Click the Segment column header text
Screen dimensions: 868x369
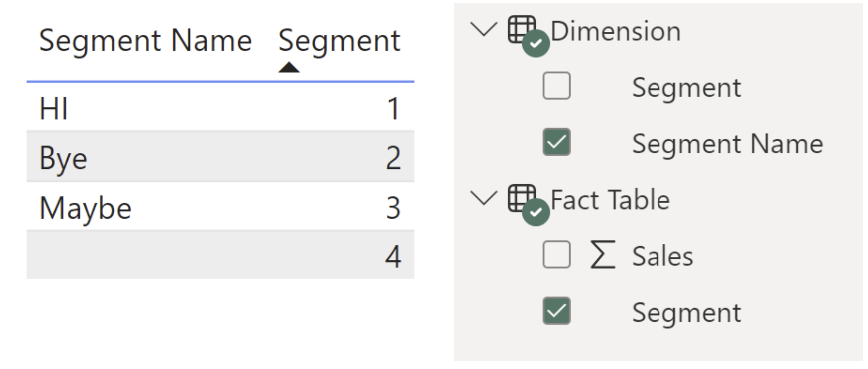[339, 41]
